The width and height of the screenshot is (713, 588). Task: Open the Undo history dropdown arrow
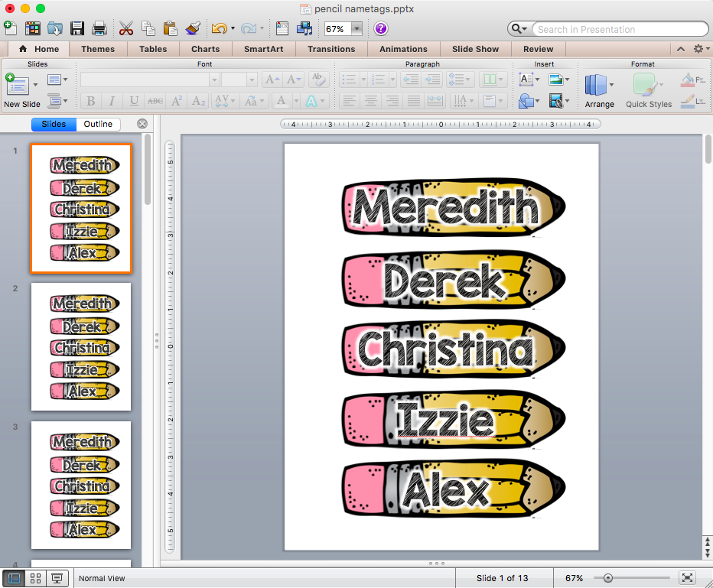click(233, 28)
